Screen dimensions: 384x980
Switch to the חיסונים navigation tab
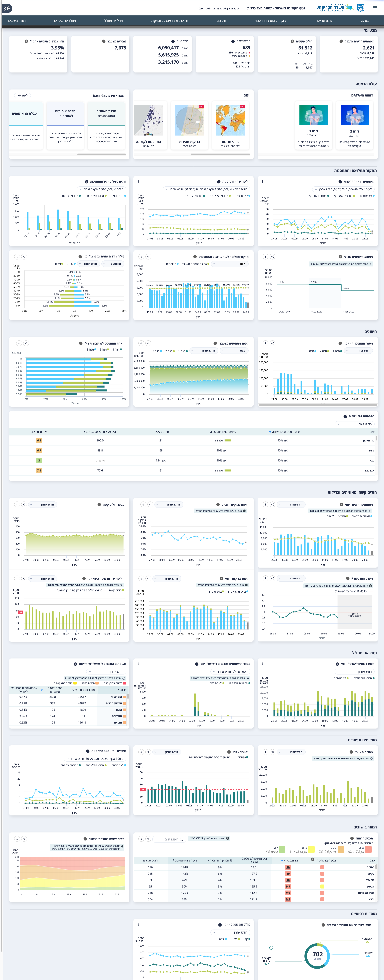[x=221, y=21]
